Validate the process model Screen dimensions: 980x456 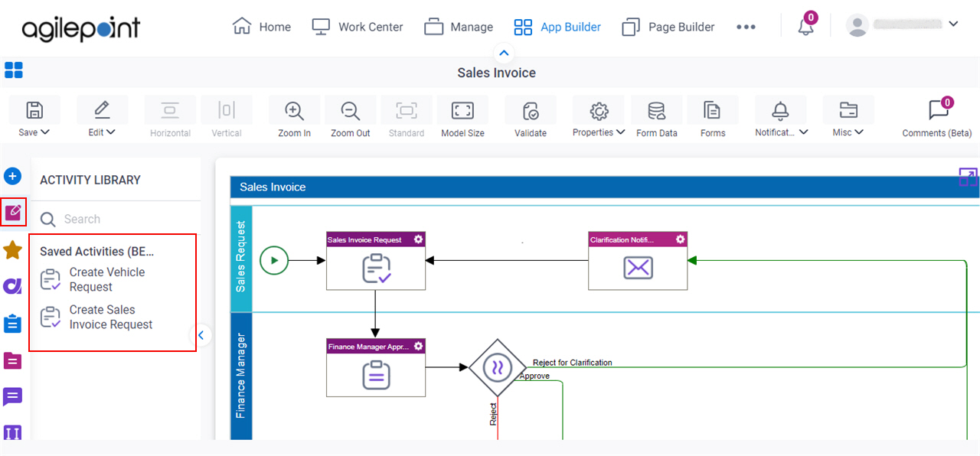531,111
